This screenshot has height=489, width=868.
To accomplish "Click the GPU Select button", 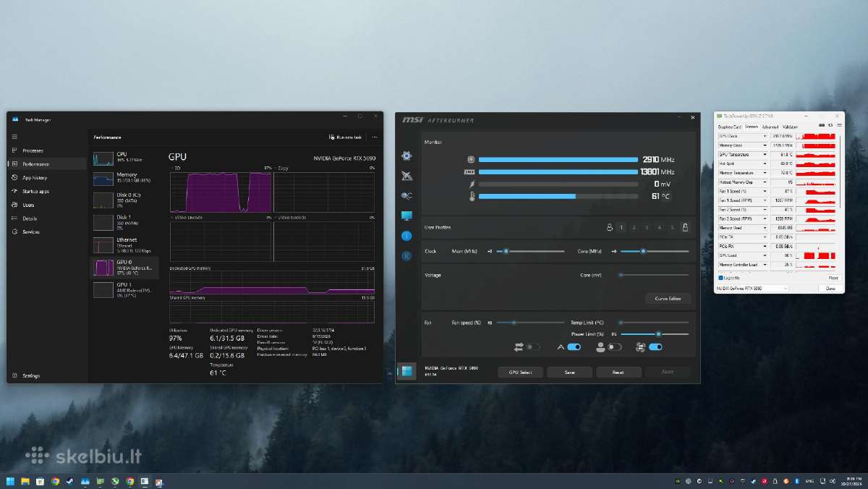I will (520, 372).
